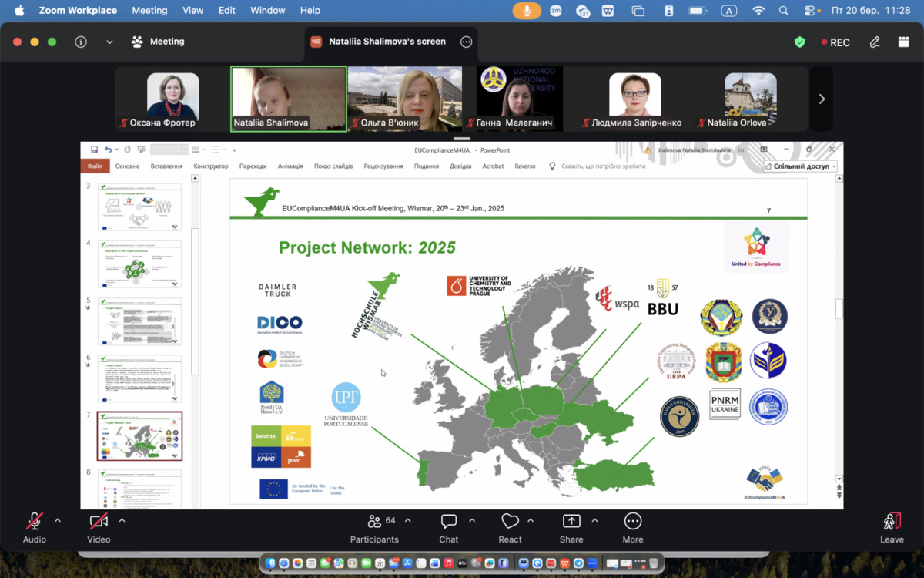Expand video options arrow next to Video
The image size is (924, 578).
[x=122, y=521]
